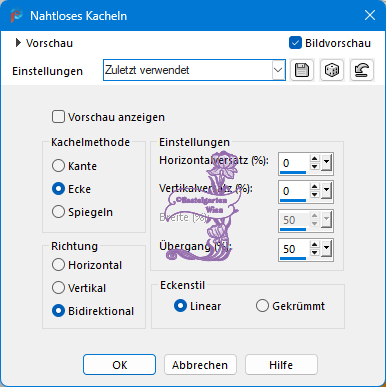Toggle the Bildvorschau checkbox
Image resolution: width=386 pixels, height=387 pixels.
(x=295, y=43)
